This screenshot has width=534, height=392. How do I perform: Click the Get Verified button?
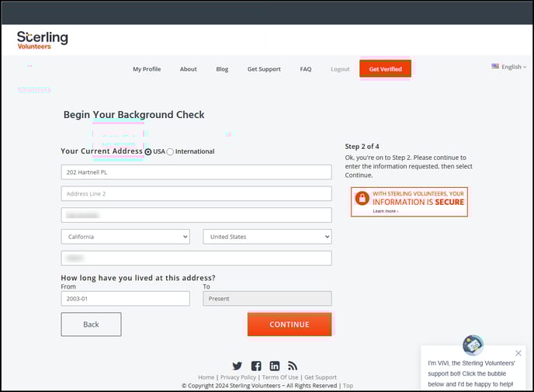point(385,69)
